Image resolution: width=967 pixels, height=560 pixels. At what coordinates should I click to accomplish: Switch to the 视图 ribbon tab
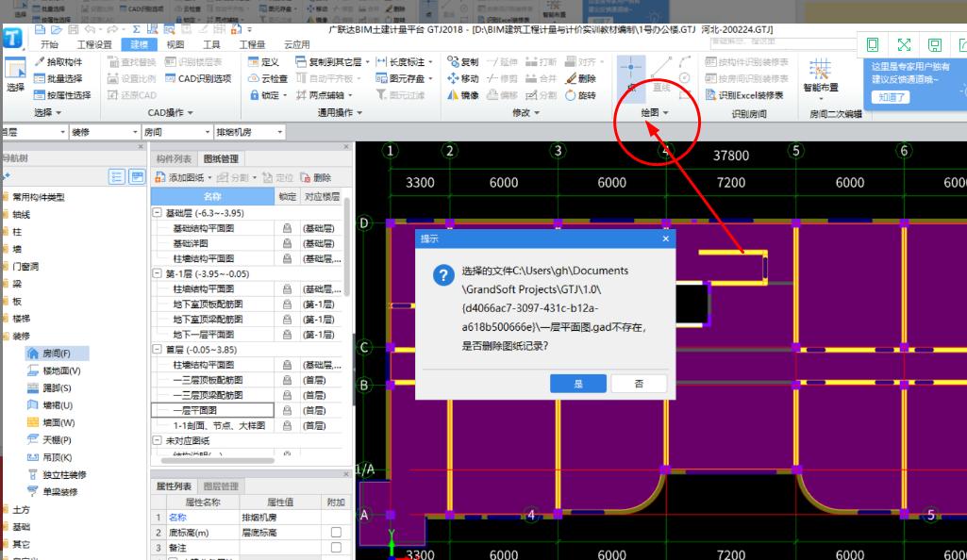tap(175, 44)
